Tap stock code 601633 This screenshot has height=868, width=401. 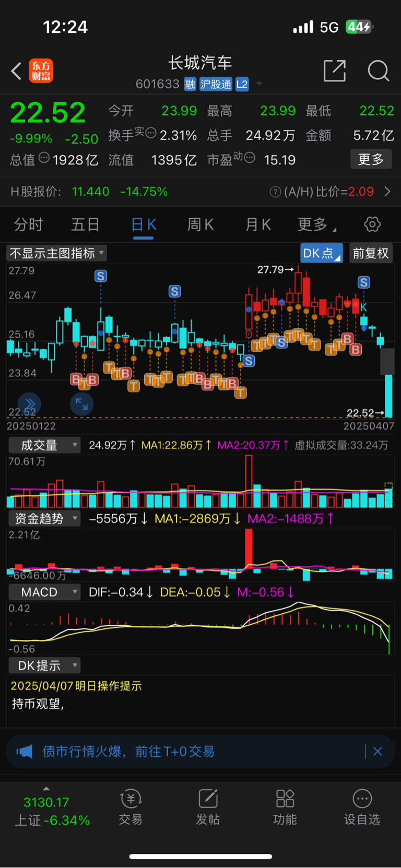click(157, 84)
